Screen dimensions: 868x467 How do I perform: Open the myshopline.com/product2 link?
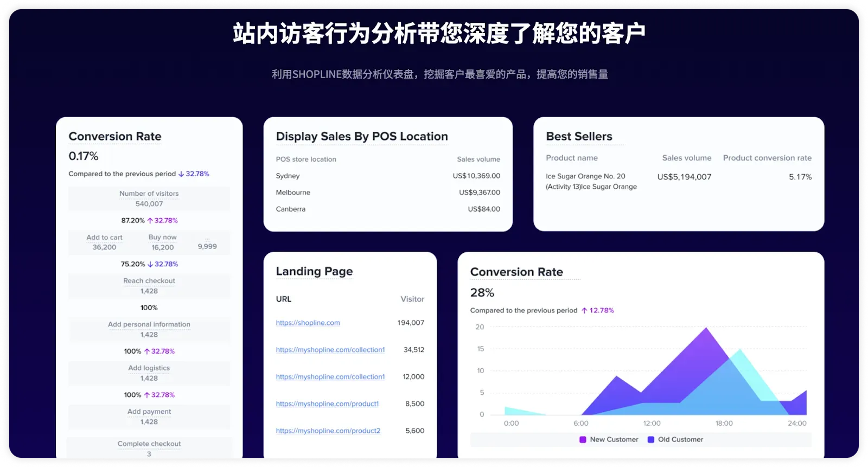pyautogui.click(x=328, y=431)
